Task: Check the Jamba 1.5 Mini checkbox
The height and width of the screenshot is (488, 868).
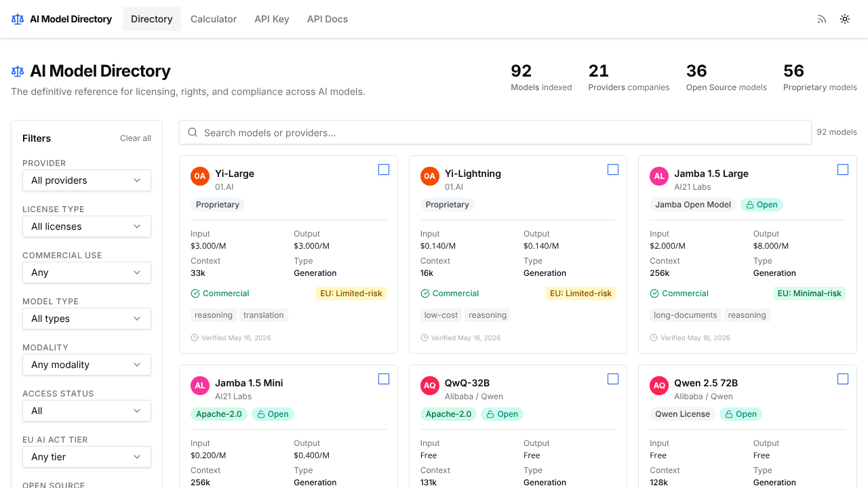Action: pos(384,379)
